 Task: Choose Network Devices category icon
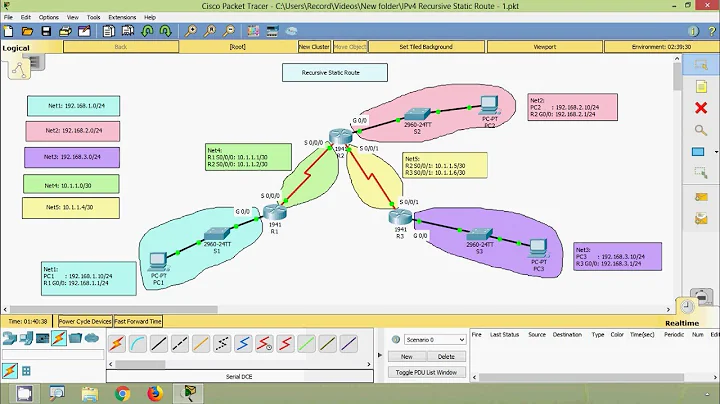[x=10, y=339]
